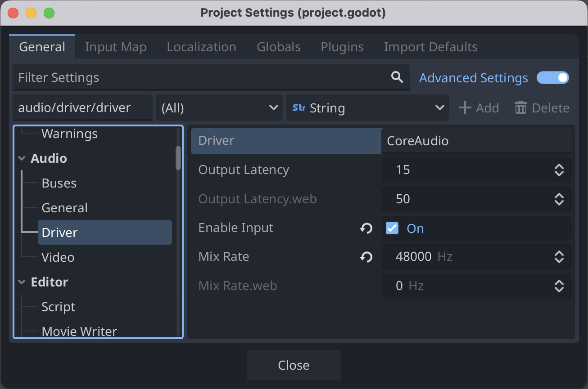Screen dimensions: 588x389
Task: Click the Close button
Action: 294,365
